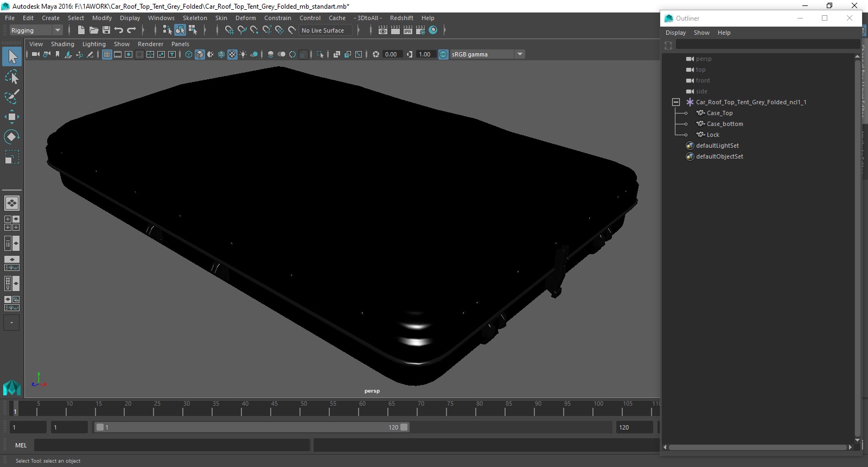Viewport: 868px width, 467px height.
Task: Open the Lighting panel menu
Action: coord(94,44)
